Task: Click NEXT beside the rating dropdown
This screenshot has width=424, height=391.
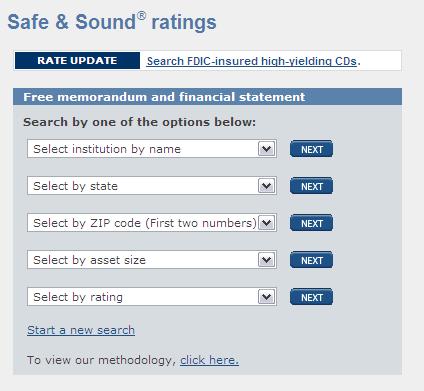Action: (x=311, y=297)
